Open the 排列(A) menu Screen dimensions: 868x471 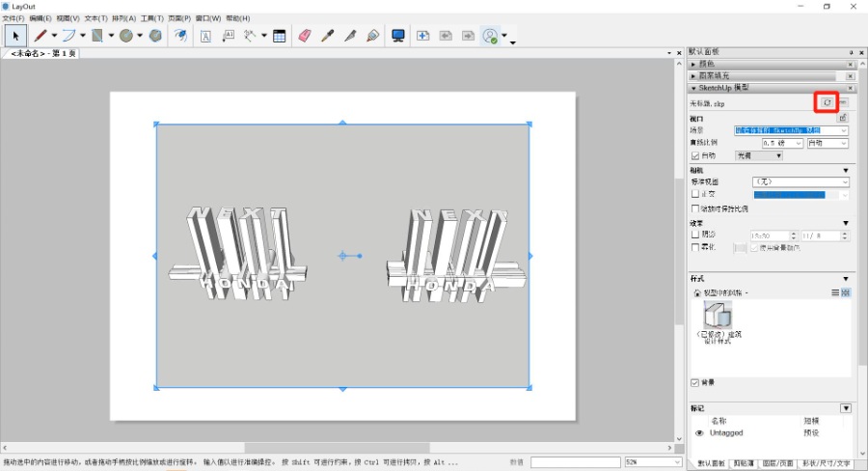click(x=124, y=18)
